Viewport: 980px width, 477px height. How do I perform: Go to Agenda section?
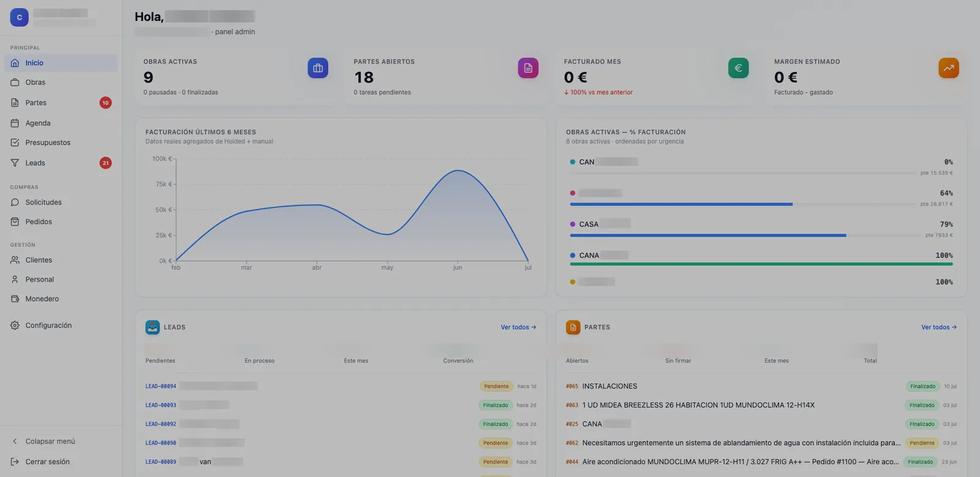pos(61,123)
